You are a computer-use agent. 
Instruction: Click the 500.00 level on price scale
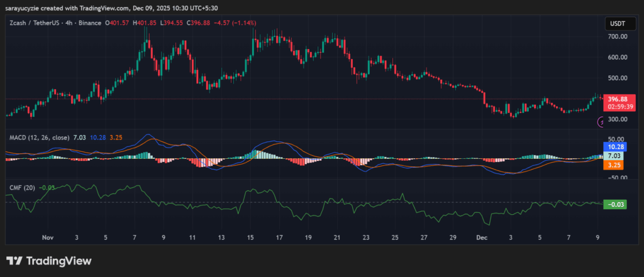(618, 79)
